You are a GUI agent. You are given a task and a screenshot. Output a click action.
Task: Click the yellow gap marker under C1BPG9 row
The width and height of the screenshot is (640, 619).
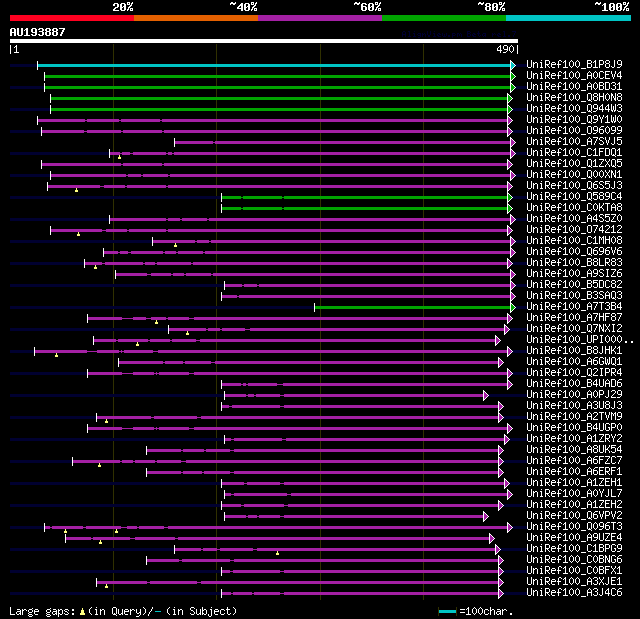tap(278, 553)
